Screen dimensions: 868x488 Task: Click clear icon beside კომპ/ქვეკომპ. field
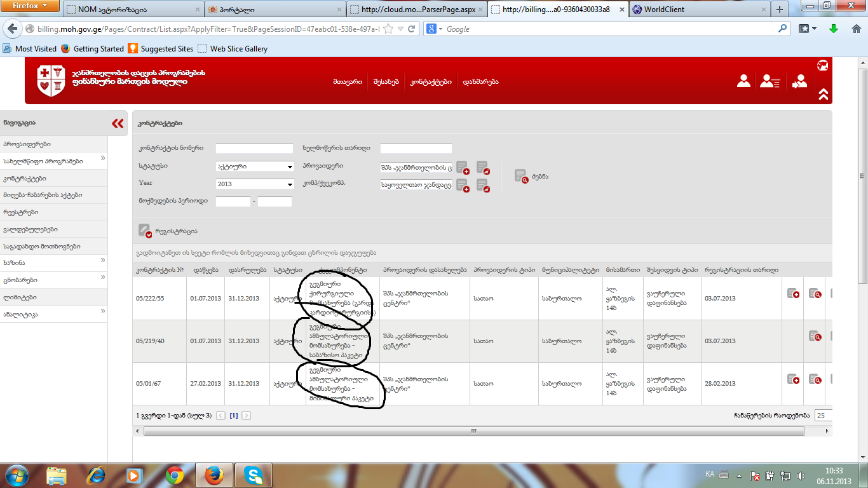tap(483, 186)
